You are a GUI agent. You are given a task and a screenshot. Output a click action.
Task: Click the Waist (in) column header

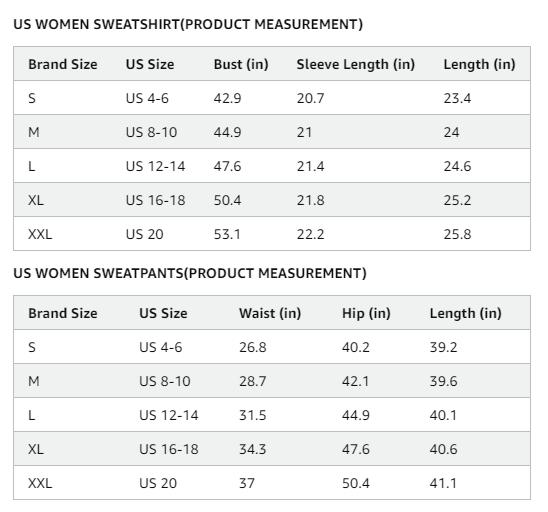coord(270,313)
